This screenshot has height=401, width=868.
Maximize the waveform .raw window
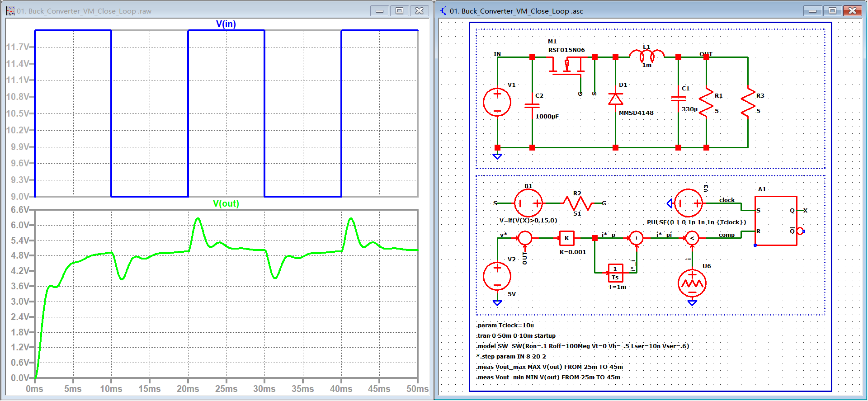coord(399,11)
